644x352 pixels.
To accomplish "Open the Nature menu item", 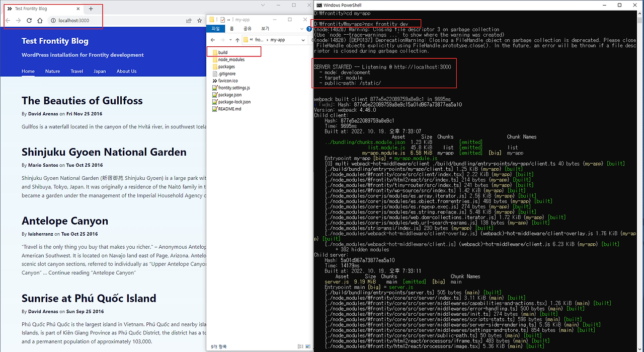I will (x=52, y=71).
